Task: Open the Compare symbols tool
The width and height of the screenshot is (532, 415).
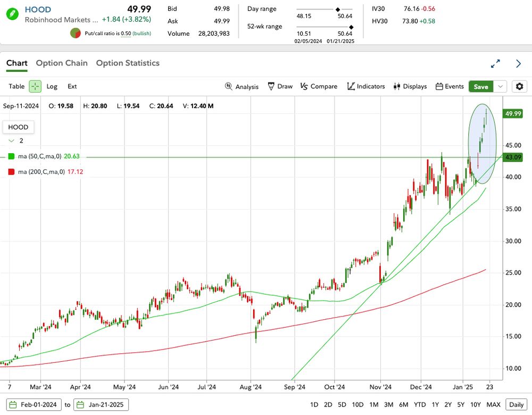Action: click(x=319, y=87)
